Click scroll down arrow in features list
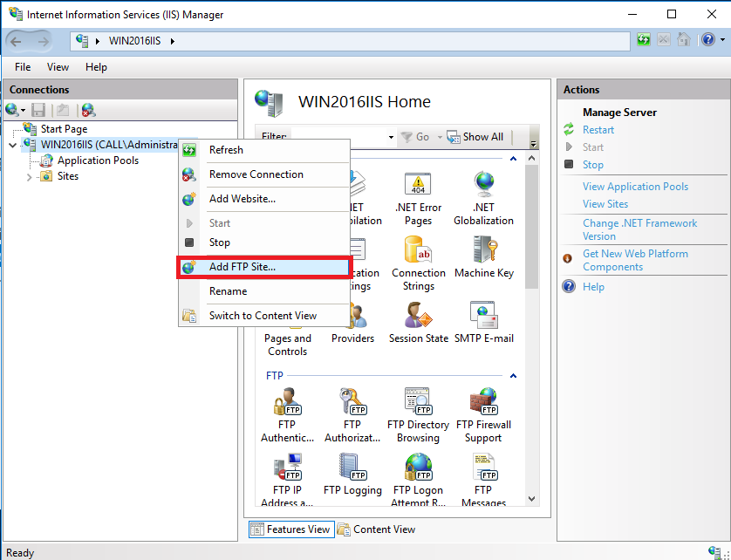Viewport: 731px width, 560px height. 531,499
